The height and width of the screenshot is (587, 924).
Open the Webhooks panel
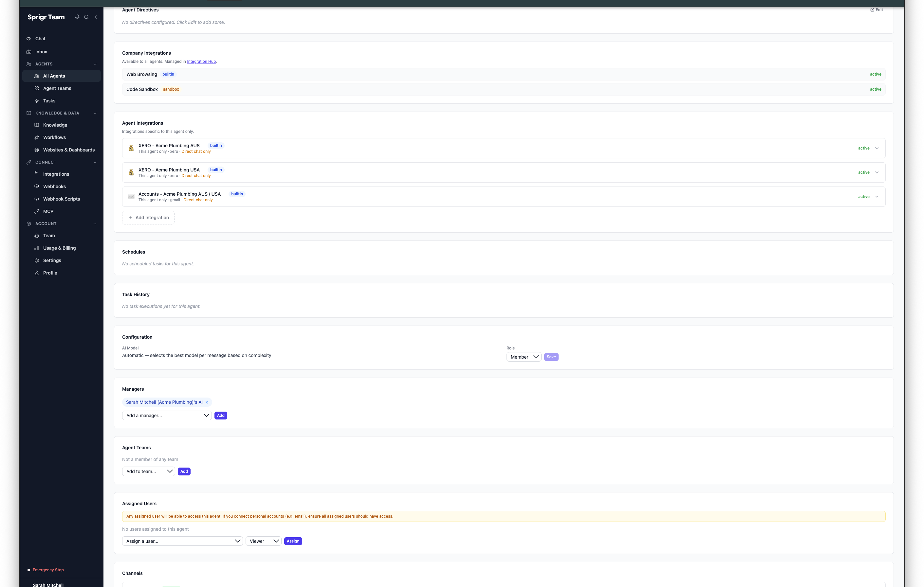pyautogui.click(x=54, y=186)
